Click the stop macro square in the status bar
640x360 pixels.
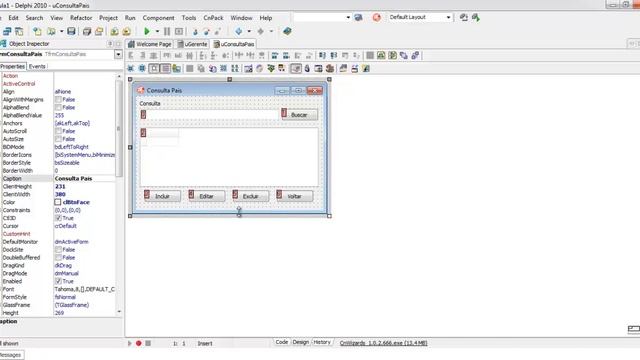(x=148, y=343)
